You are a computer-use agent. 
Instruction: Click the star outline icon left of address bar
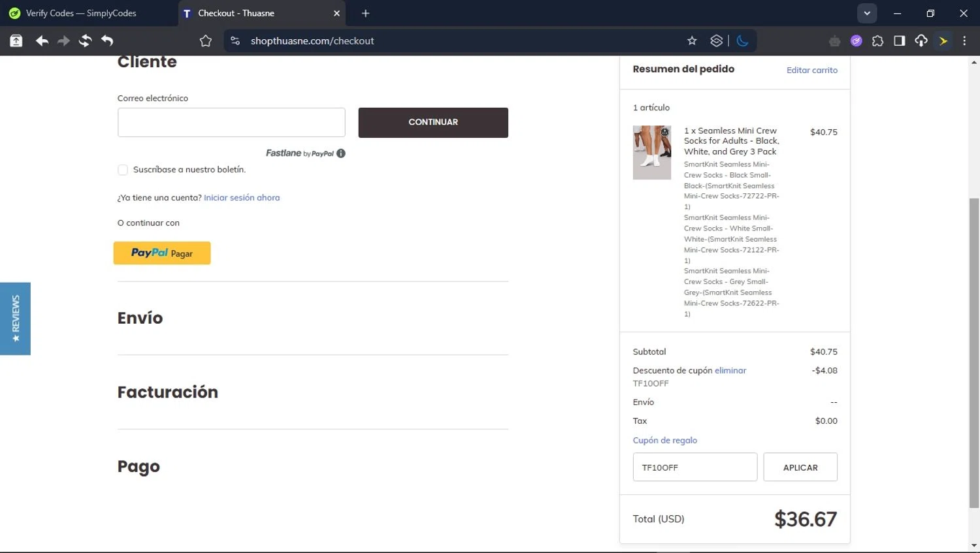[x=206, y=40]
